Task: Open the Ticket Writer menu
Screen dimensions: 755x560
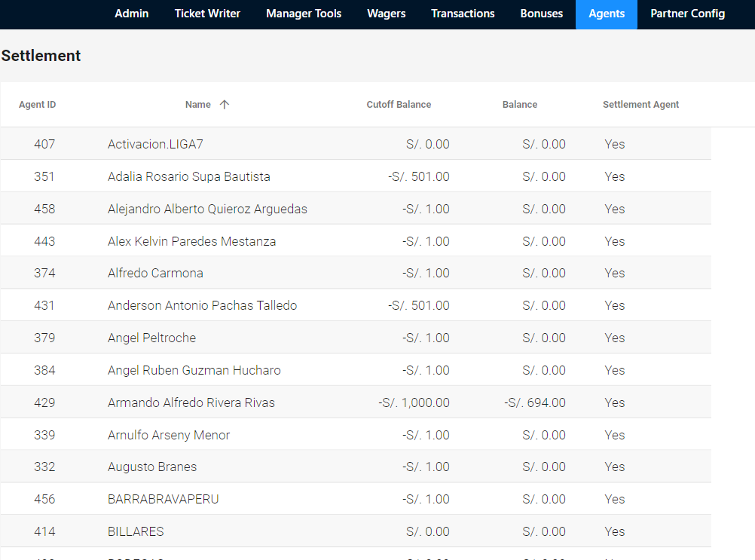Action: pyautogui.click(x=207, y=14)
